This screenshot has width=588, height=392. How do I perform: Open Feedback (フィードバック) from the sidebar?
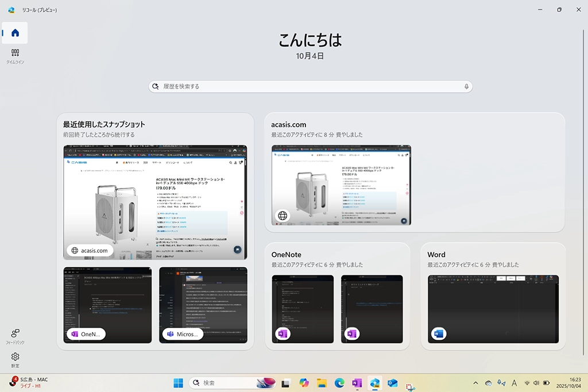point(15,336)
